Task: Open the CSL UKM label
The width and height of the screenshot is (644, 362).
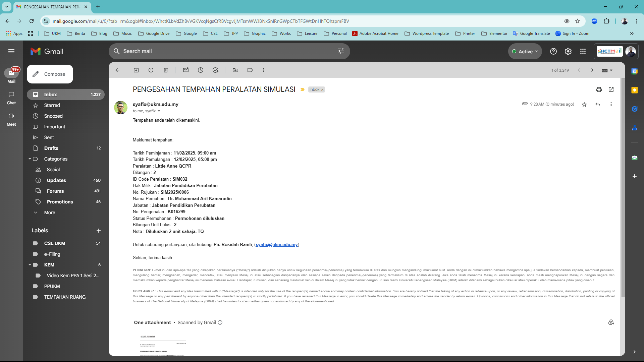Action: [55, 243]
